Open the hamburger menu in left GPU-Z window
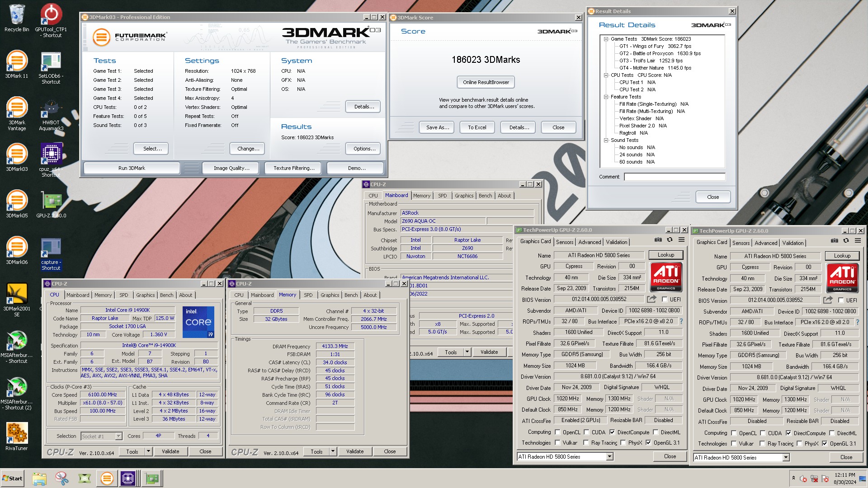The height and width of the screenshot is (488, 868). (681, 240)
